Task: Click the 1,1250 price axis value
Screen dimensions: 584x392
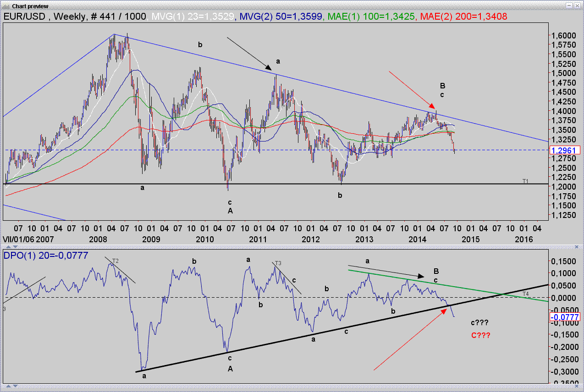Action: pyautogui.click(x=563, y=215)
